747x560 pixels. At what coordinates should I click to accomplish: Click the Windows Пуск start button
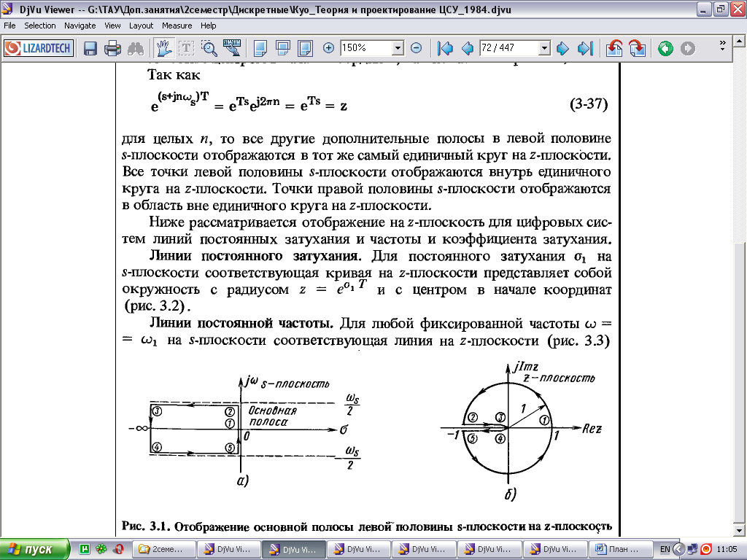tap(35, 549)
